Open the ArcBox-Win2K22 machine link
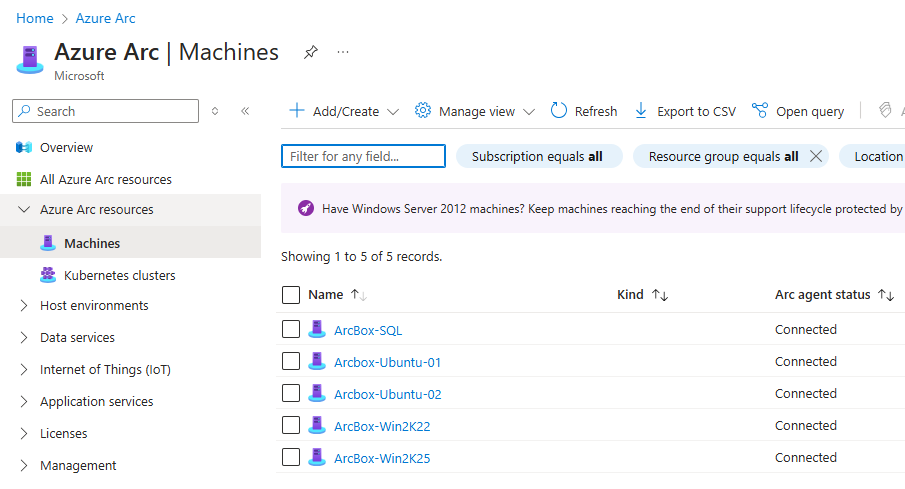905x489 pixels. click(x=382, y=426)
